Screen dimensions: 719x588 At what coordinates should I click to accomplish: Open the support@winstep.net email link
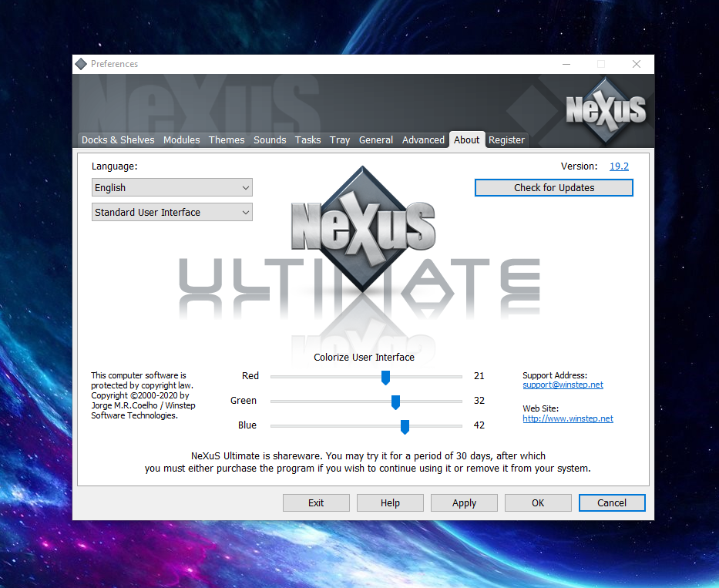563,385
